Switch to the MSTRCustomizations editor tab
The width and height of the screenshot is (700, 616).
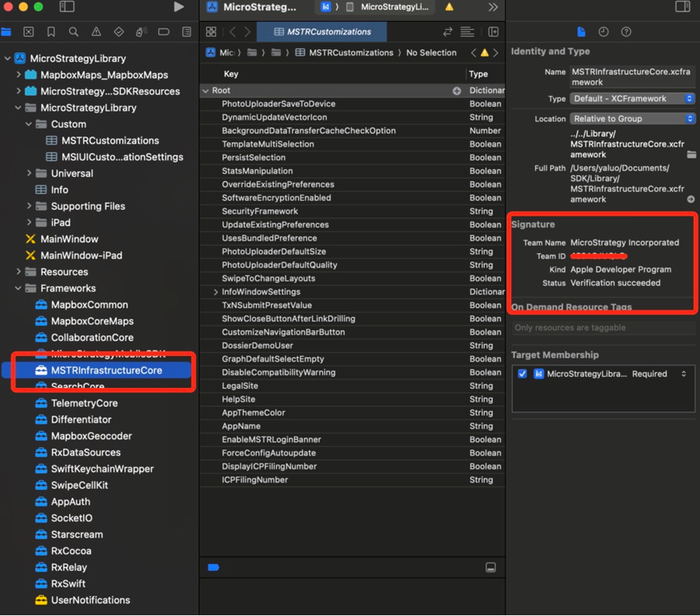point(322,32)
